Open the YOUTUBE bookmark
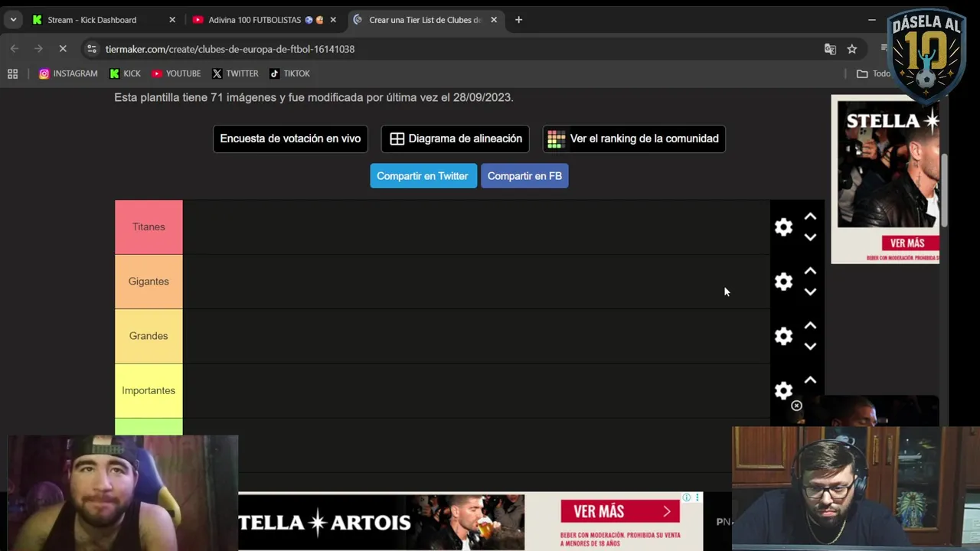This screenshot has width=980, height=551. pos(176,73)
